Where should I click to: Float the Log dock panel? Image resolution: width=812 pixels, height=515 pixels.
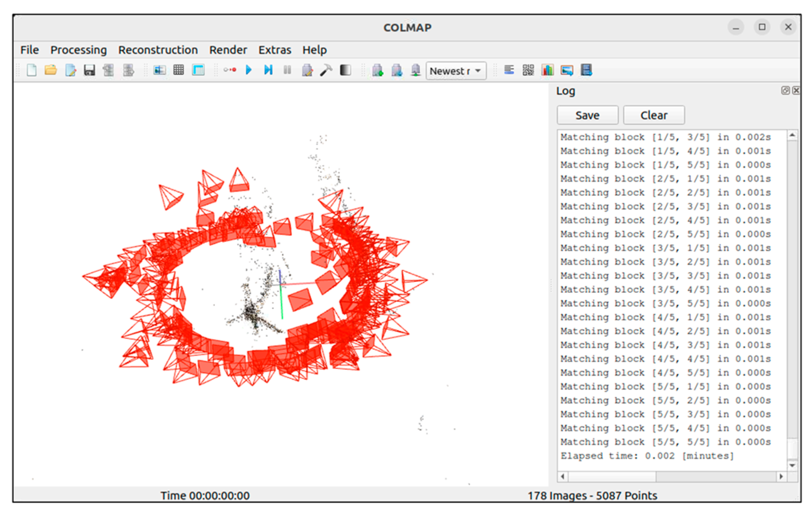(x=785, y=91)
